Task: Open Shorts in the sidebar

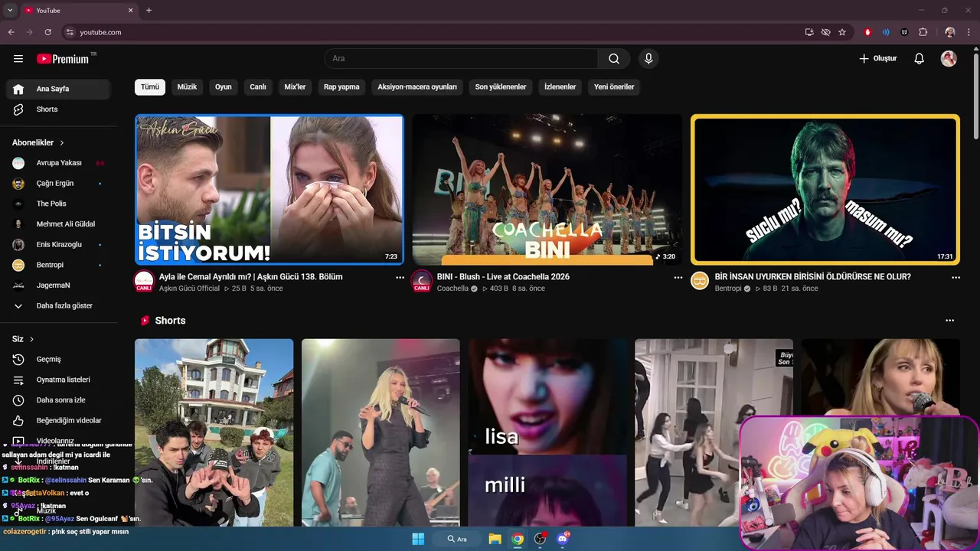Action: click(x=58, y=109)
